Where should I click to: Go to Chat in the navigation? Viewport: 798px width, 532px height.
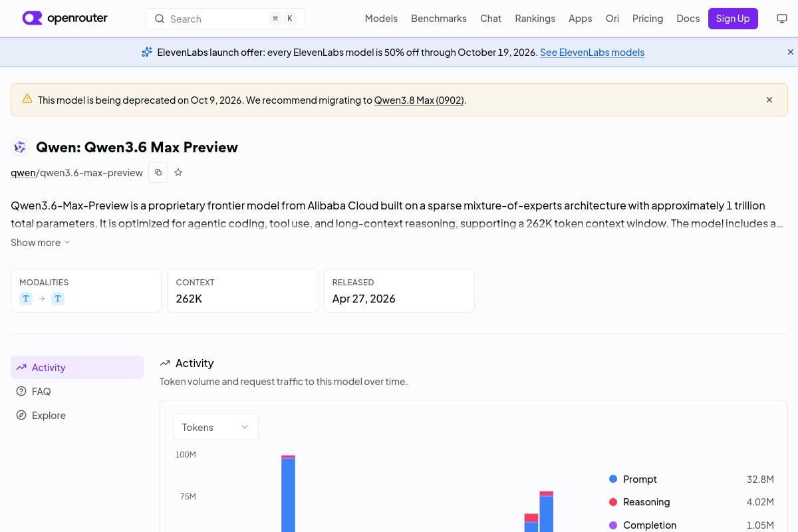[491, 19]
